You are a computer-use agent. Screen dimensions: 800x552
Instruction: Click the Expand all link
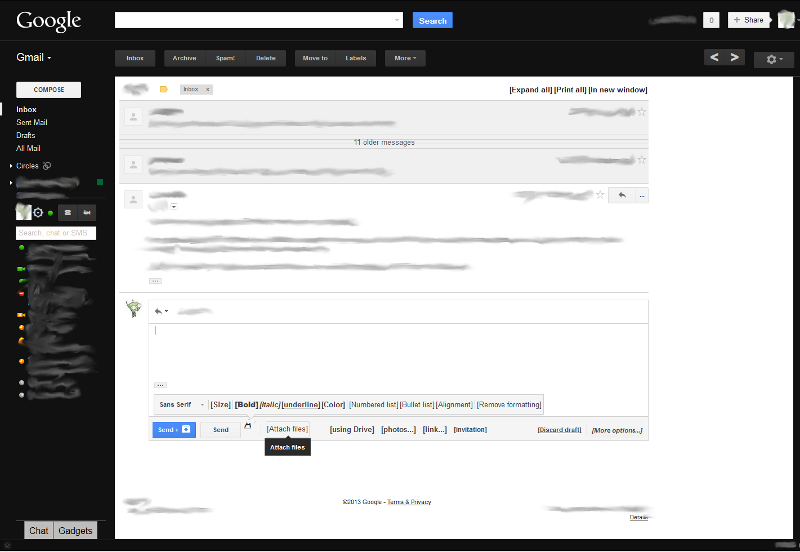point(531,90)
